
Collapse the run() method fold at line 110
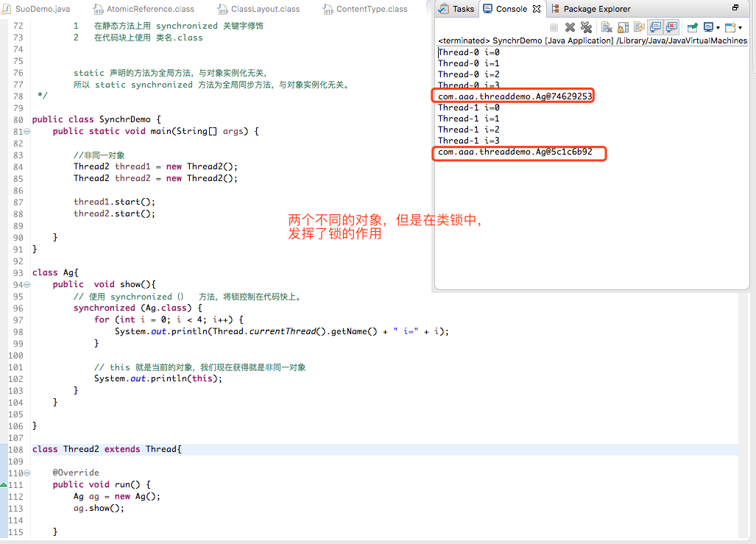click(27, 473)
